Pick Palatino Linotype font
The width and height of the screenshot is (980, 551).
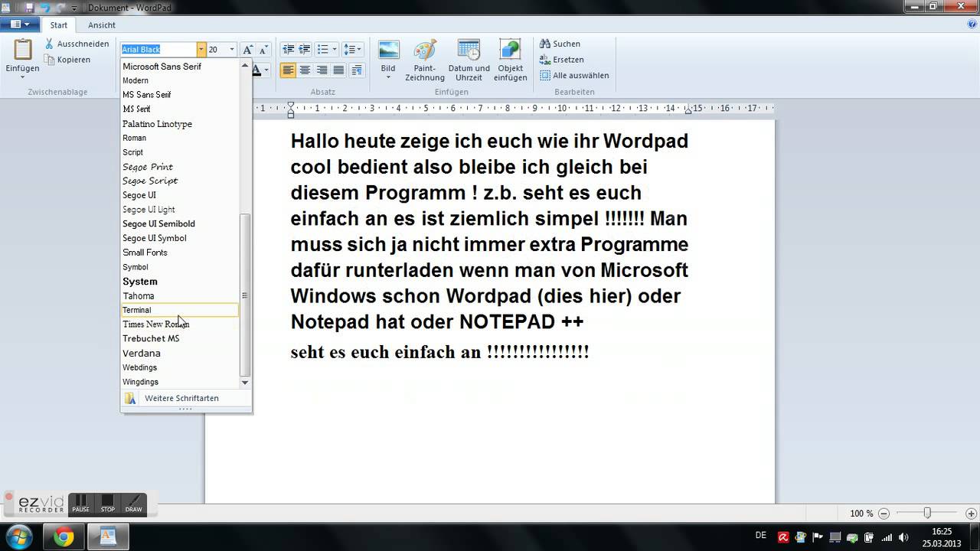[x=180, y=123]
